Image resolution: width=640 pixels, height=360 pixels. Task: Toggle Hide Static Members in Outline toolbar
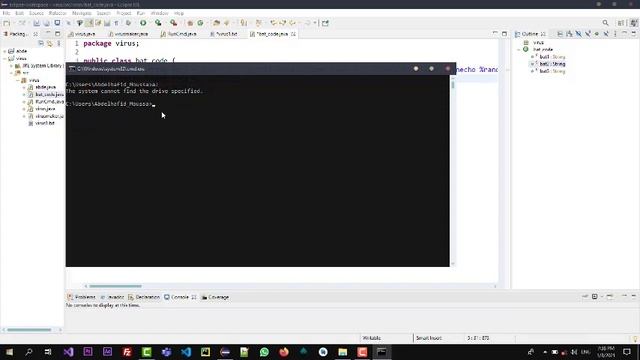tap(588, 34)
